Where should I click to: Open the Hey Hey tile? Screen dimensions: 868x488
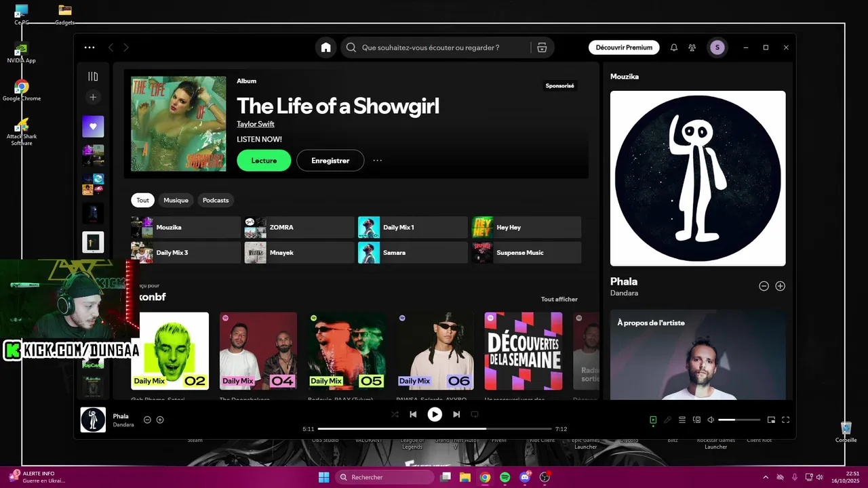pyautogui.click(x=526, y=228)
